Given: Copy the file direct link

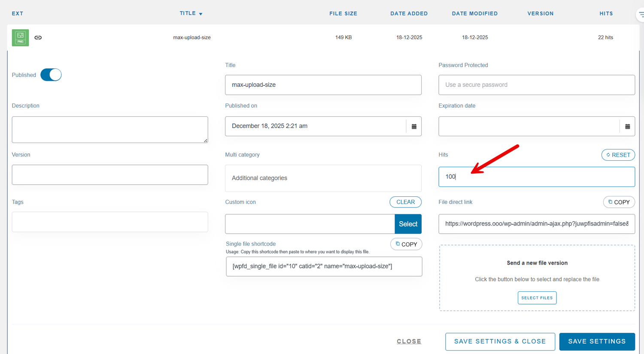Looking at the screenshot, I should tap(619, 202).
